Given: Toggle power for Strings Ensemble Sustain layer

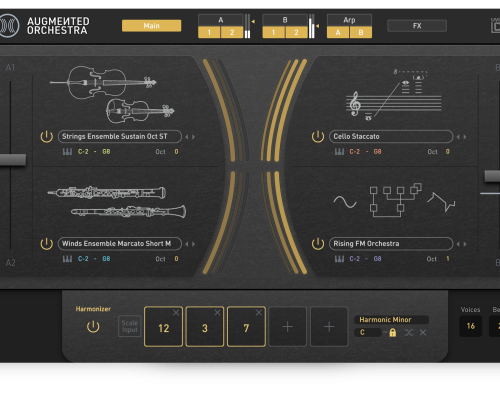Looking at the screenshot, I should [x=47, y=137].
